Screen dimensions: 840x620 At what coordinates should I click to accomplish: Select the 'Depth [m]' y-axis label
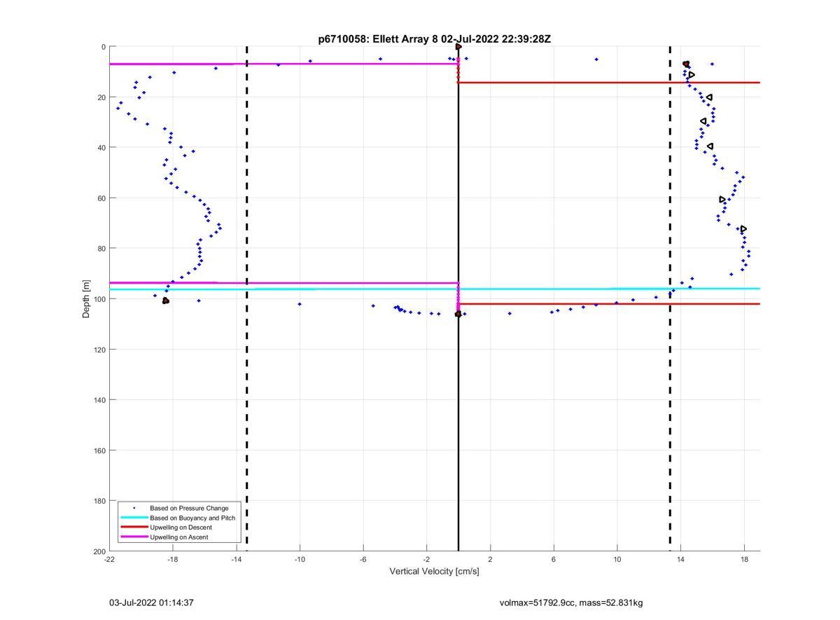87,298
